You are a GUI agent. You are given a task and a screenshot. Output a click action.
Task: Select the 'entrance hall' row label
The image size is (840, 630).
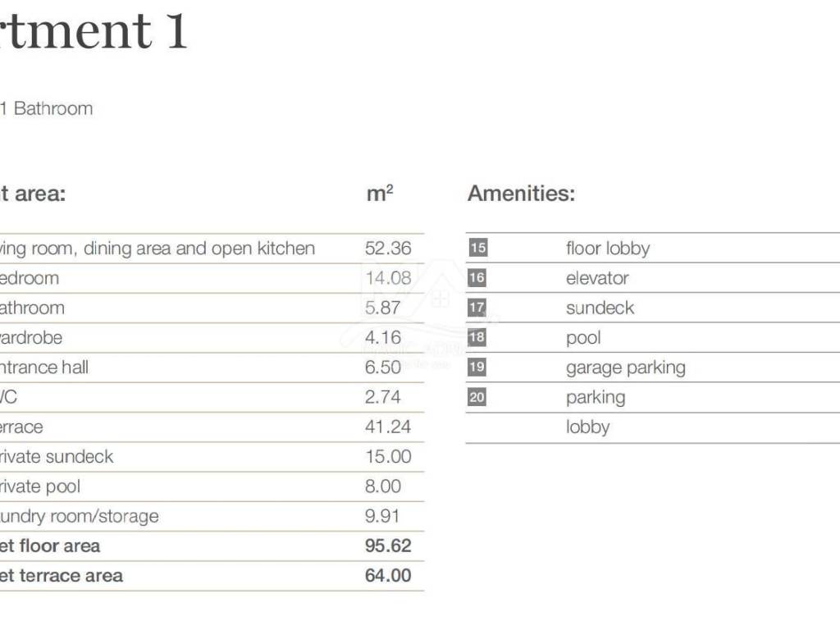tap(44, 367)
